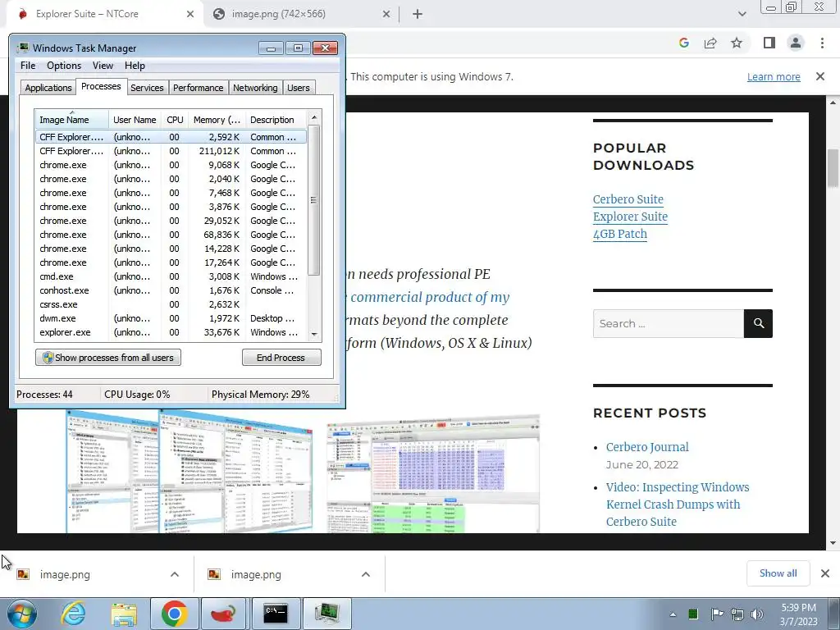Toggle the Chrome side panel icon
The width and height of the screenshot is (840, 630).
[769, 43]
